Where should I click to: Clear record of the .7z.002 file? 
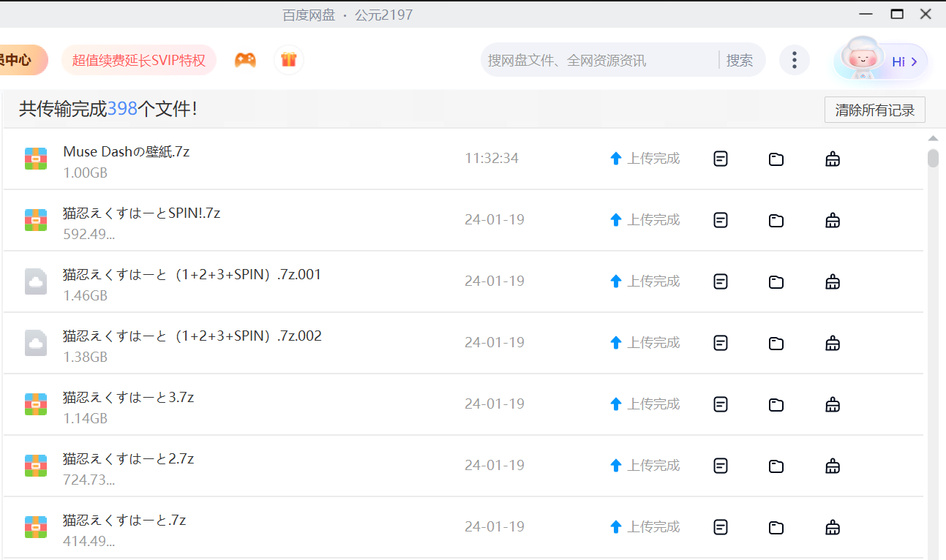click(x=832, y=343)
